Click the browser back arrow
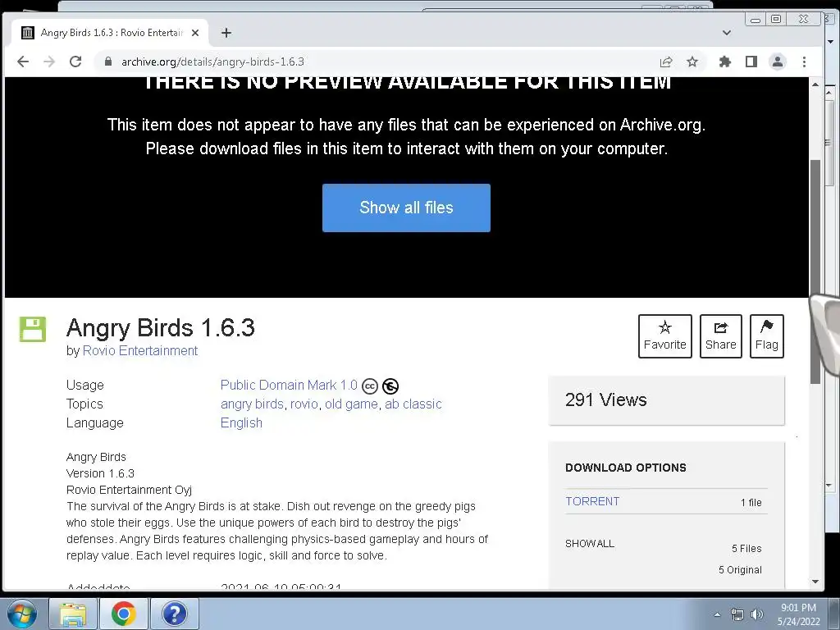This screenshot has width=840, height=630. [23, 62]
